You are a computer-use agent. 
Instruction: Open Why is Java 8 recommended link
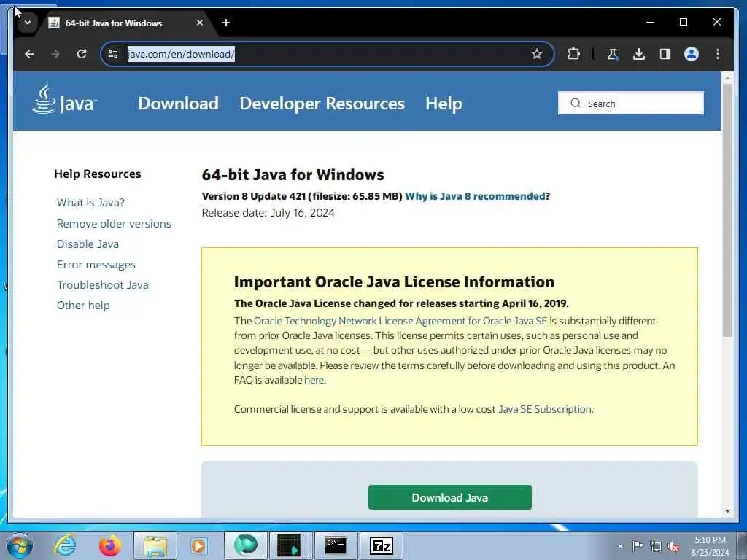click(475, 196)
